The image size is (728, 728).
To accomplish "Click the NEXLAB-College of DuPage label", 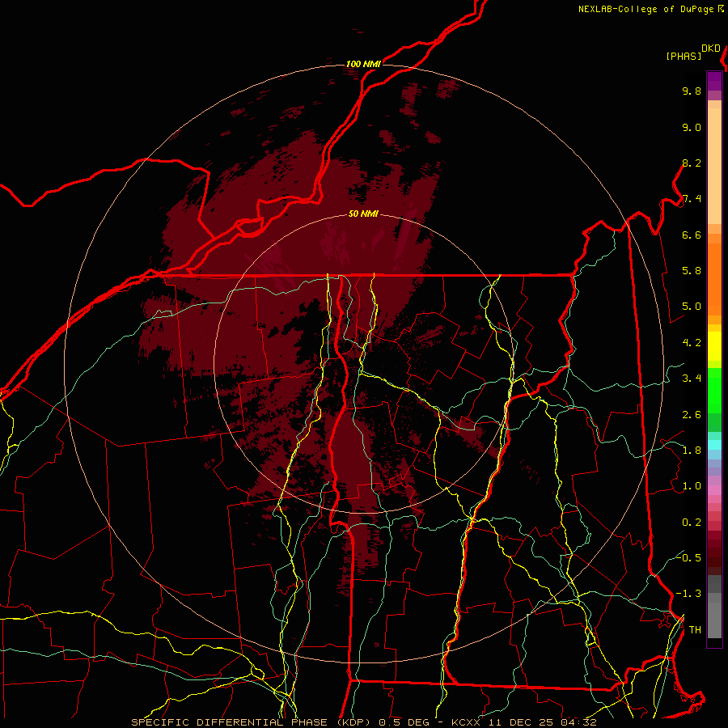I will (x=646, y=9).
